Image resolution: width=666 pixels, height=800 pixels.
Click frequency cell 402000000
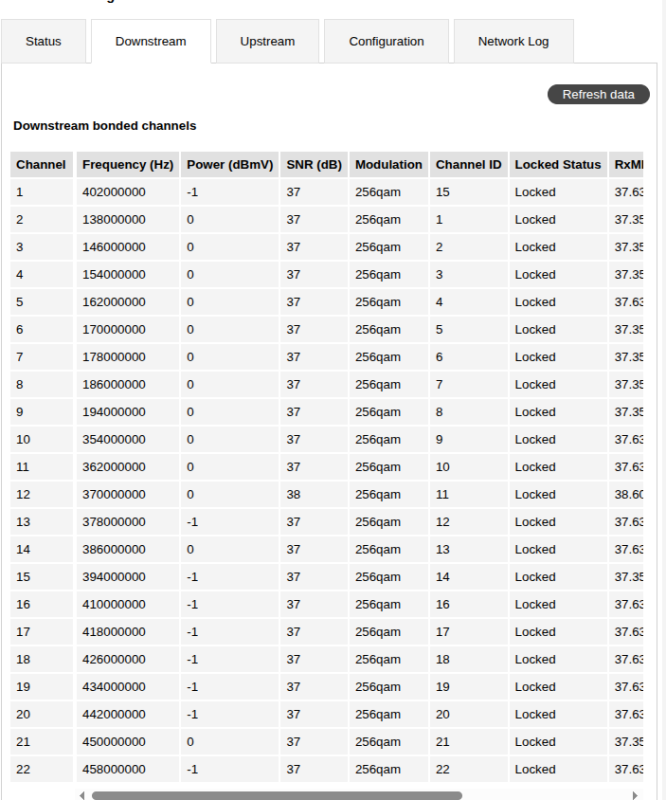pos(128,192)
